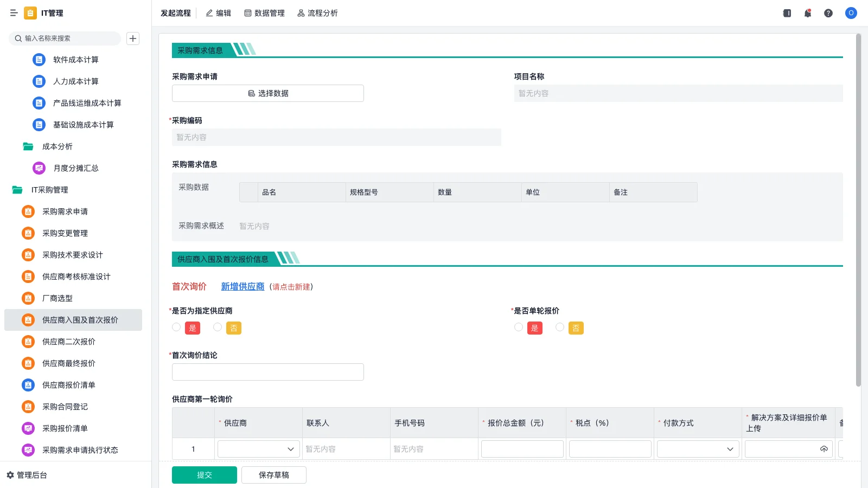Viewport: 868px width, 488px height.
Task: Click the 管理后台 gear icon
Action: [9, 475]
